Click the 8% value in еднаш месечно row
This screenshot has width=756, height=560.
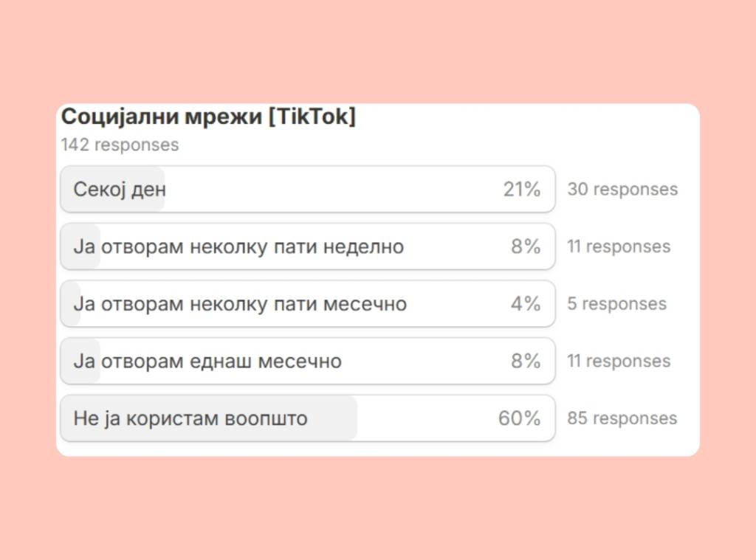(526, 362)
